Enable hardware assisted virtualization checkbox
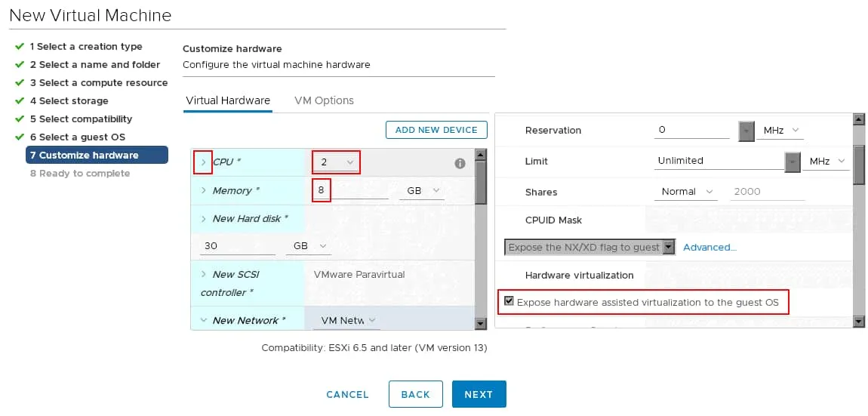 509,303
